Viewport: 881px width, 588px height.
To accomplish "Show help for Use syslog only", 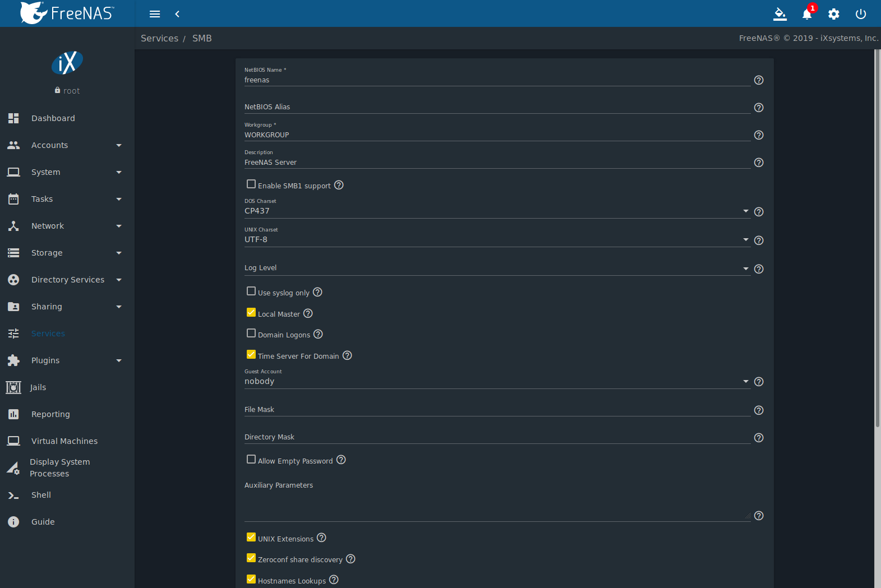I will click(317, 292).
